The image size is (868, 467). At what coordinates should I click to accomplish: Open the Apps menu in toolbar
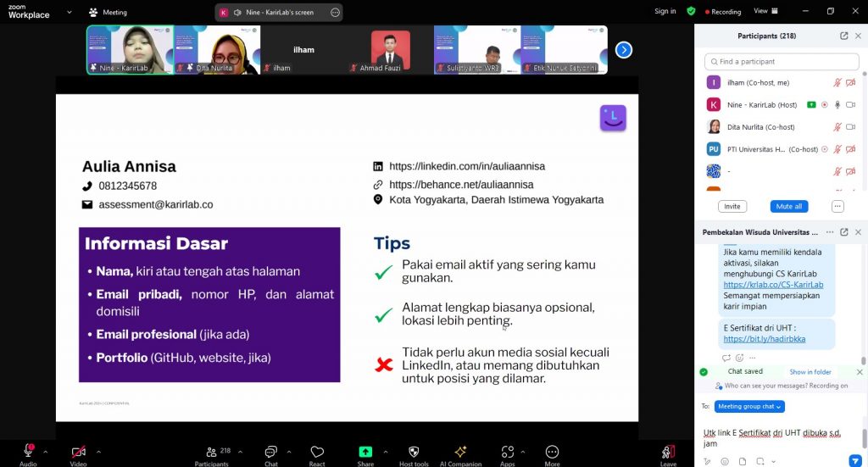pyautogui.click(x=507, y=453)
